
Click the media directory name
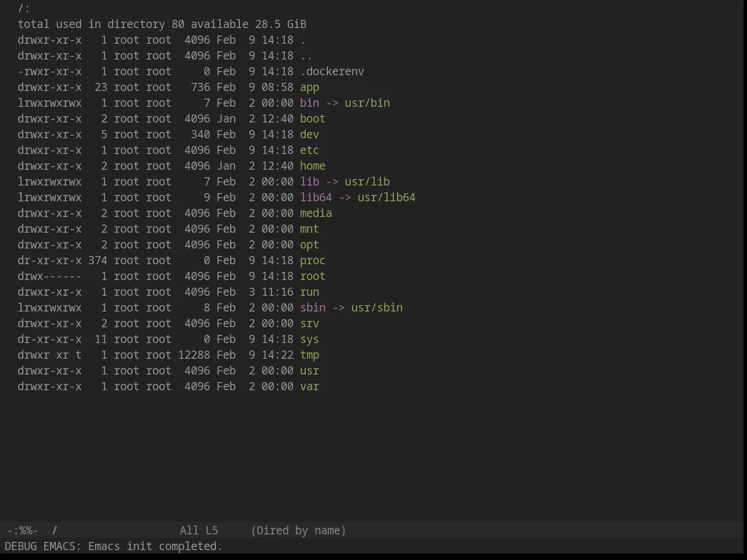[316, 213]
